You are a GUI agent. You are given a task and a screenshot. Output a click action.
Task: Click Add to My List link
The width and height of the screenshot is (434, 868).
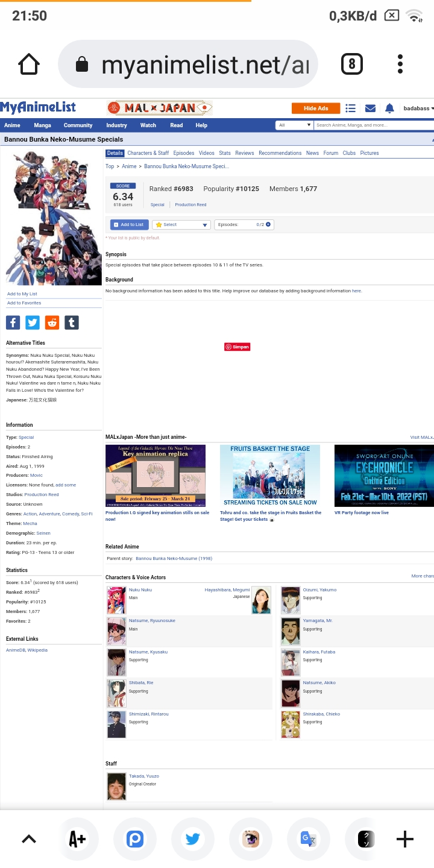click(x=22, y=294)
